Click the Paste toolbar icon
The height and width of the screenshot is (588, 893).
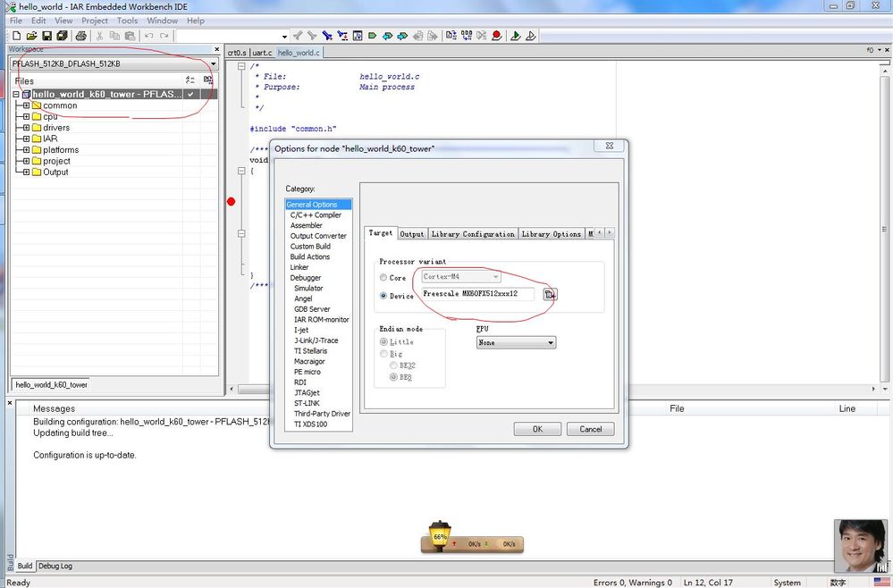pyautogui.click(x=130, y=36)
